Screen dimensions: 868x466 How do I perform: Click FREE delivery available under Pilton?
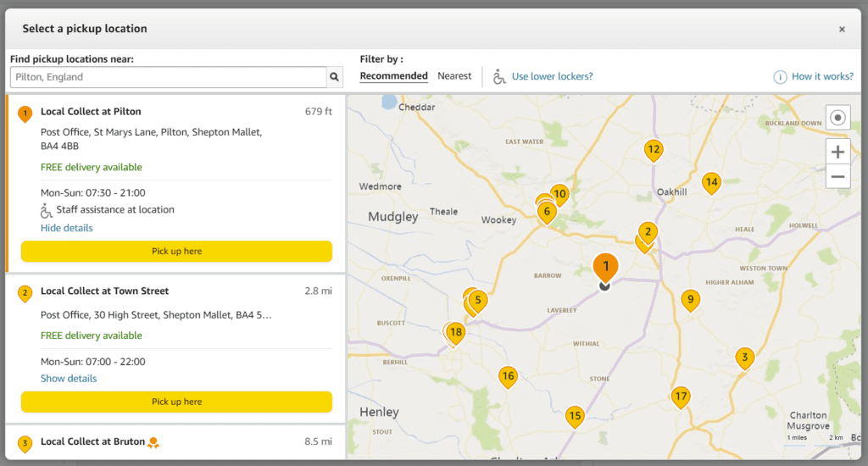tap(92, 167)
